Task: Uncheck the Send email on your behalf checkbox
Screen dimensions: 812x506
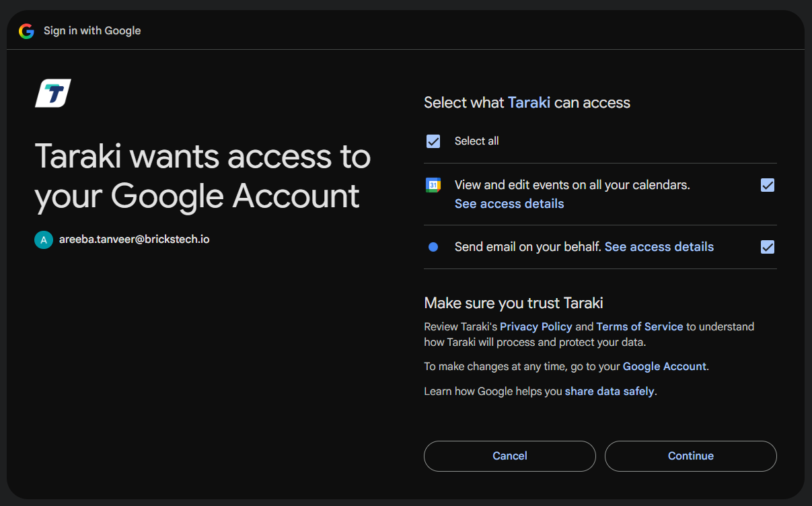Action: pos(768,247)
